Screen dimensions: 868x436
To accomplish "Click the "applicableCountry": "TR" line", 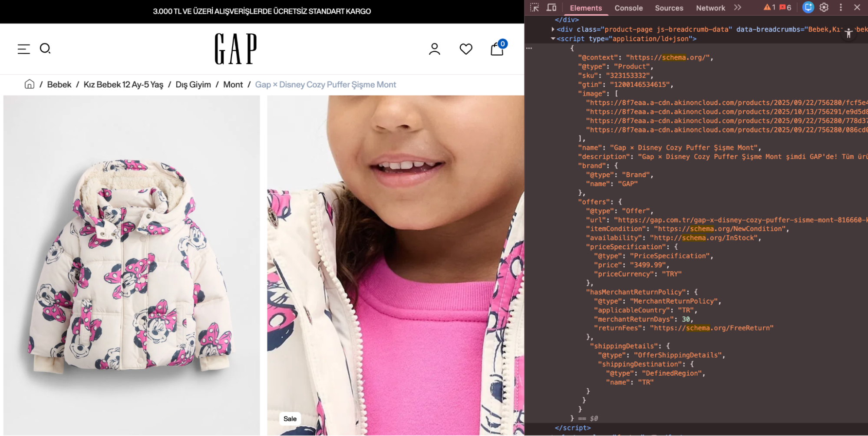I will 645,310.
